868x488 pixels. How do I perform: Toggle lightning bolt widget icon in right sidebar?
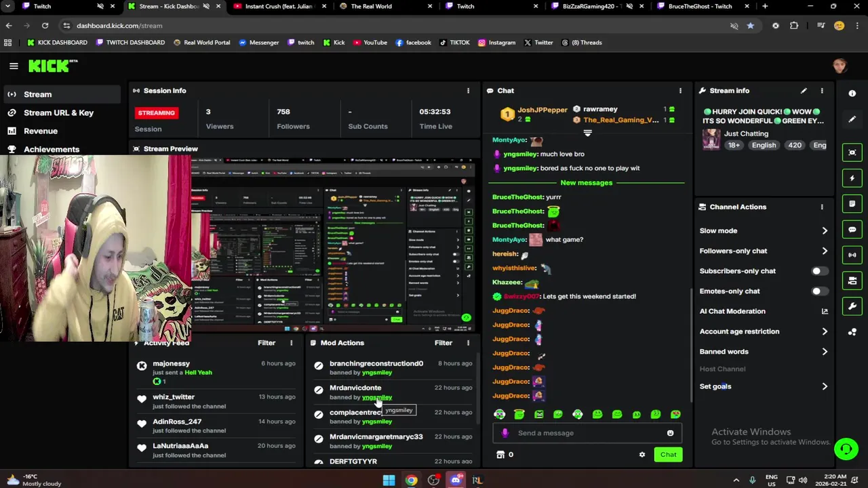(x=852, y=178)
